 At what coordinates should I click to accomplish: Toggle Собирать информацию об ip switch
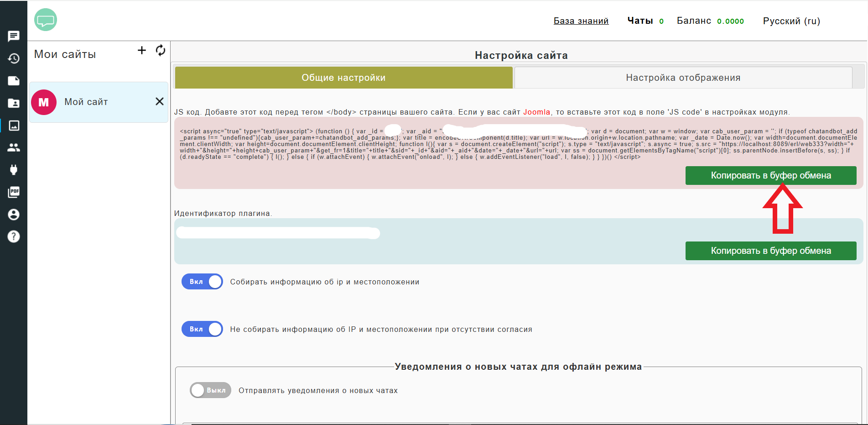[202, 282]
